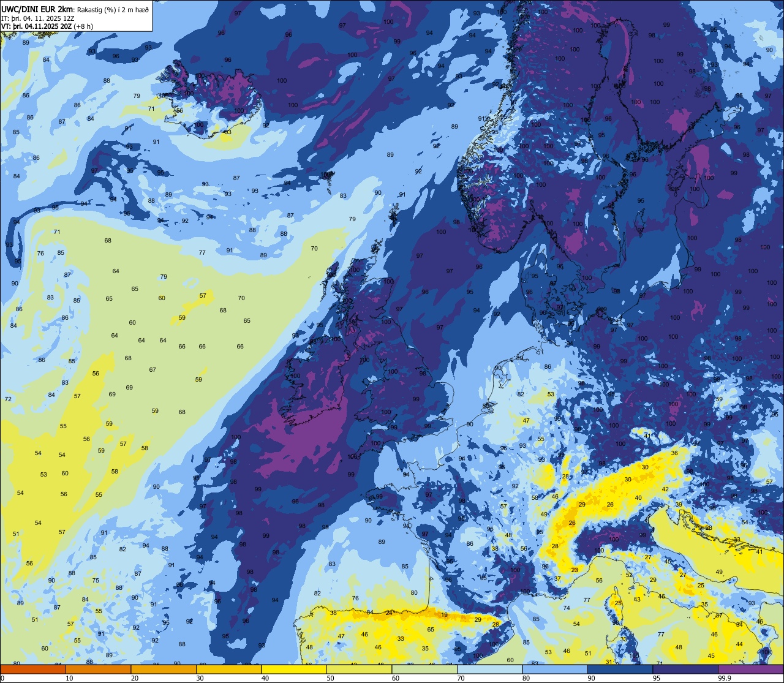Click the '95' tick label on the legend

657,678
